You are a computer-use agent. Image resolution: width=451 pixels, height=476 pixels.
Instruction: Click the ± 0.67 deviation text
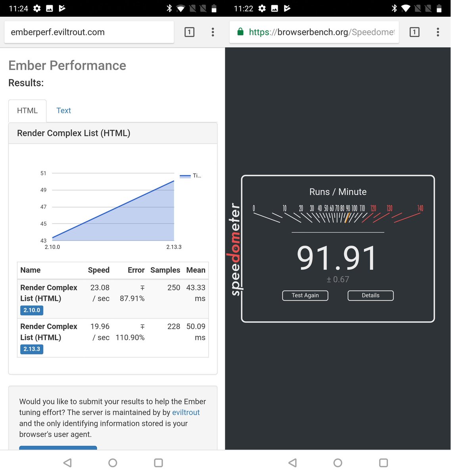click(338, 279)
